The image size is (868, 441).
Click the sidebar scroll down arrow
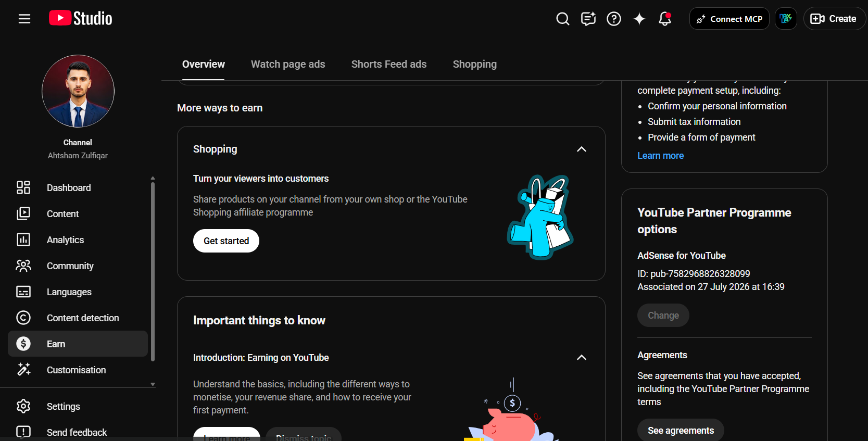pos(153,384)
